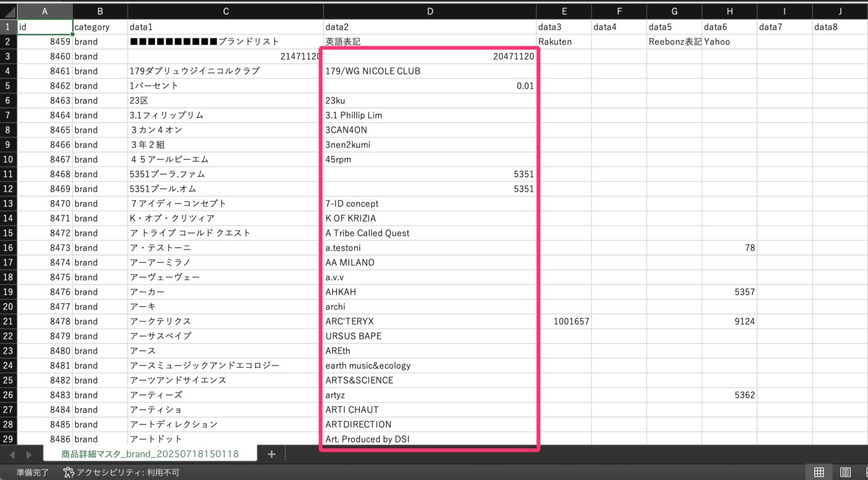Select cell containing 20471120
This screenshot has height=480, width=868.
tap(430, 56)
